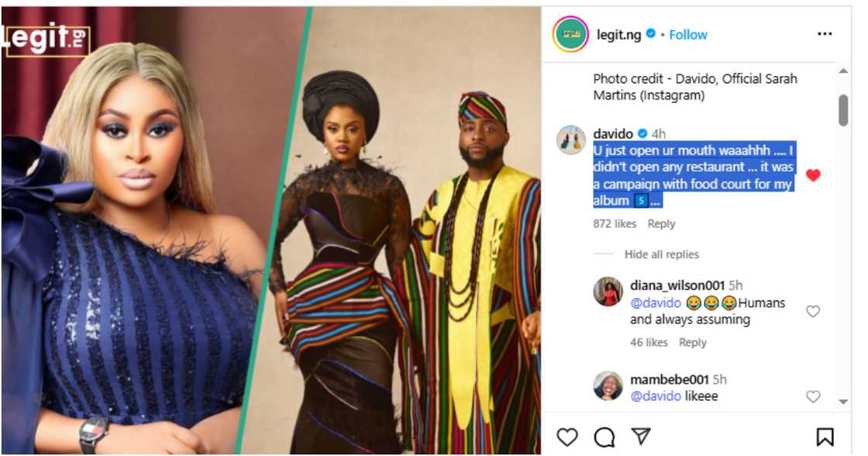View the 872 likes on davido's comment
The image size is (868, 456).
click(615, 224)
